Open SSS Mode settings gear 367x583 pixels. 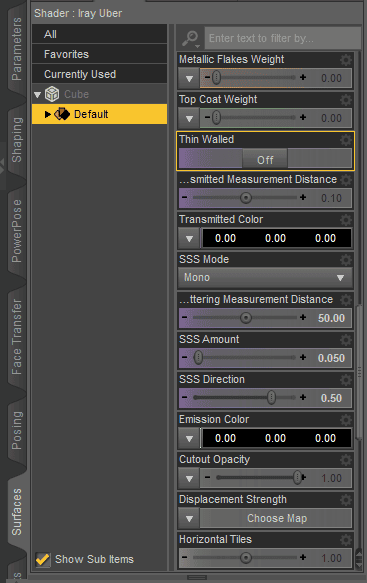pyautogui.click(x=346, y=260)
